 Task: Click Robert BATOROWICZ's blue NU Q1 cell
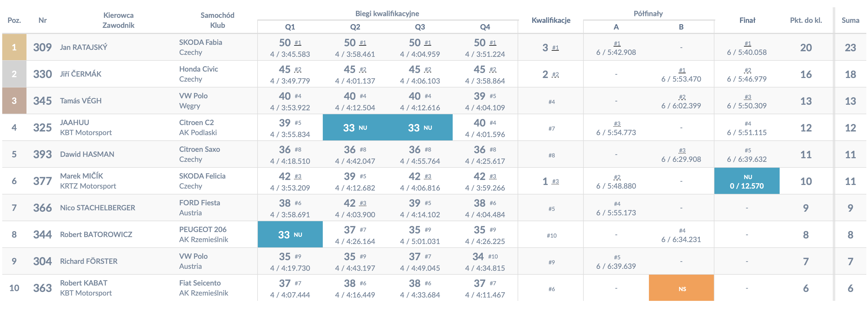pos(290,235)
